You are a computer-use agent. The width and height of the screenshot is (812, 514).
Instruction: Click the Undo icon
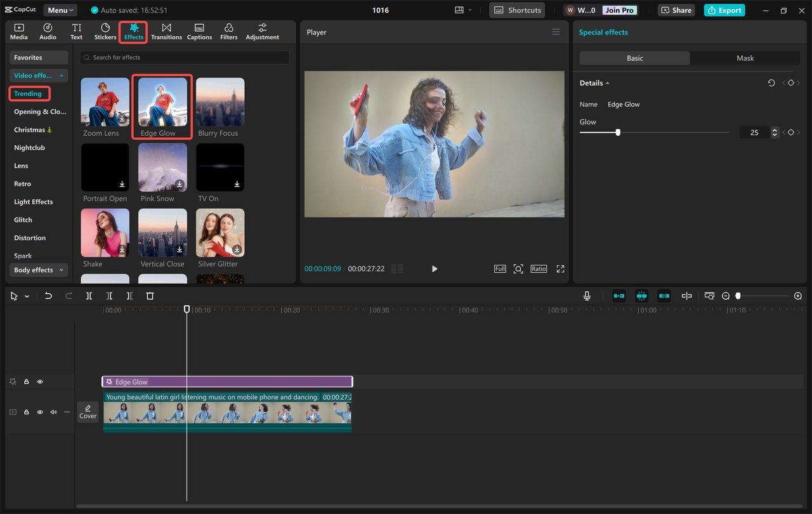[48, 296]
